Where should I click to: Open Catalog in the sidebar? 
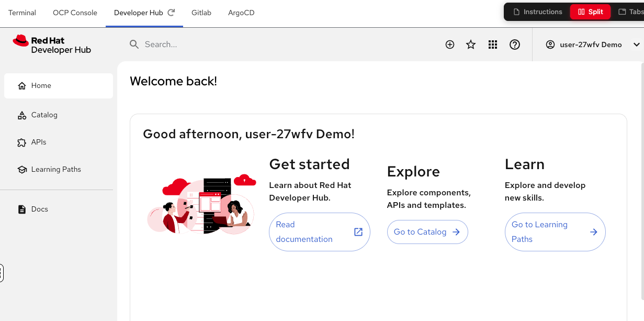pyautogui.click(x=44, y=115)
